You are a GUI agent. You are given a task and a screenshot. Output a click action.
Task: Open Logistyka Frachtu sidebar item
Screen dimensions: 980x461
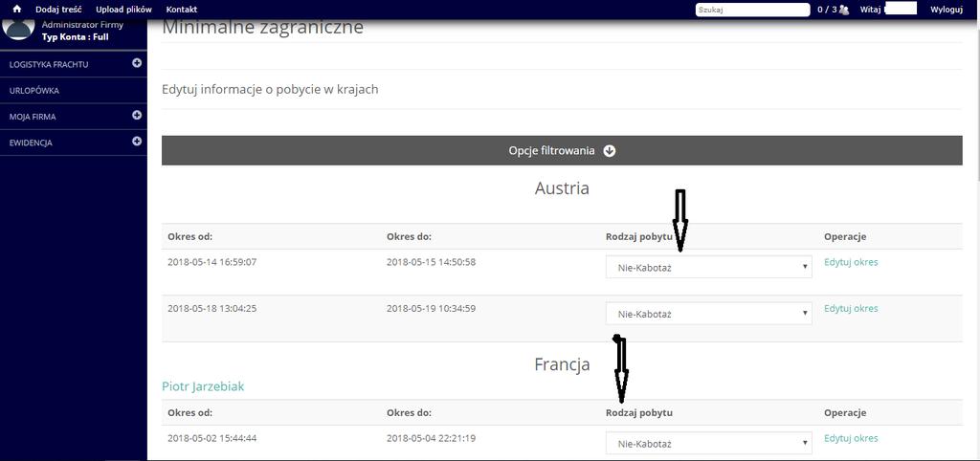tap(74, 64)
